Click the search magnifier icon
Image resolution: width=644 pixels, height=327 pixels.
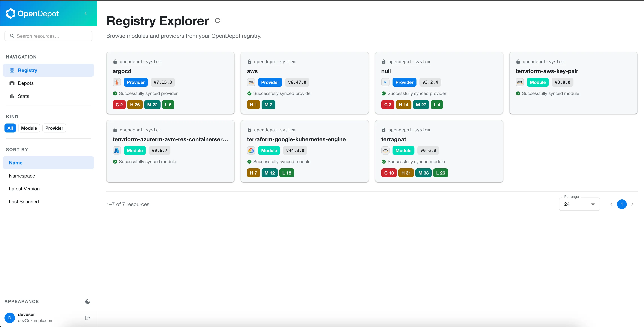[12, 36]
